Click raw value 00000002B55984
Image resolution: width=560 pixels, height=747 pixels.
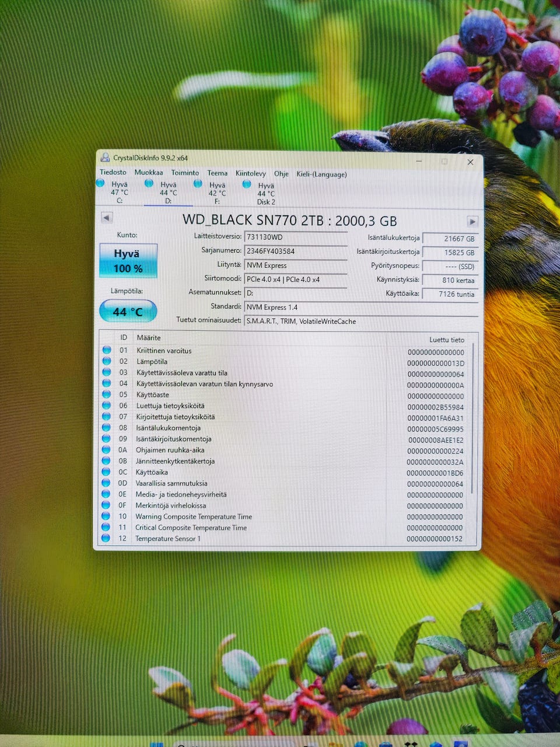(436, 407)
